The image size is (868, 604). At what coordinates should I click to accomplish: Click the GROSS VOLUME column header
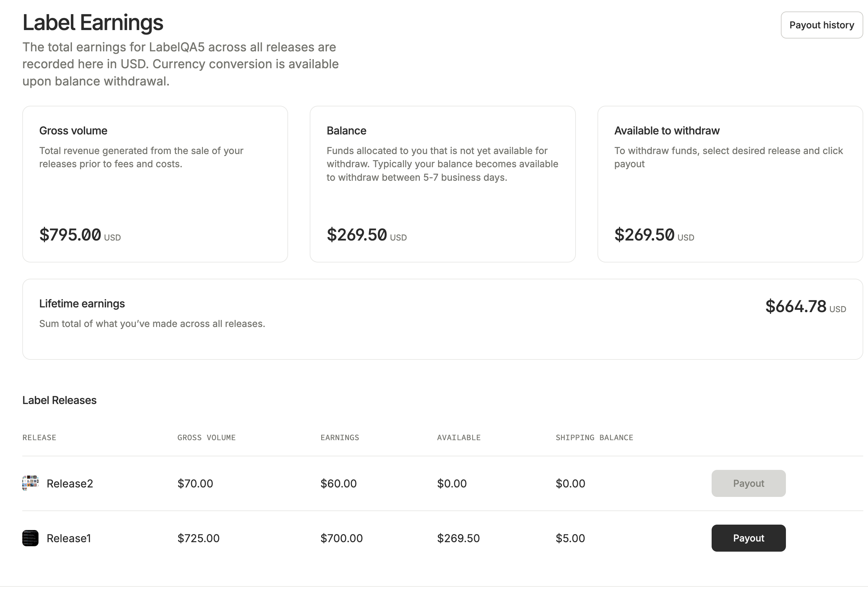point(206,437)
